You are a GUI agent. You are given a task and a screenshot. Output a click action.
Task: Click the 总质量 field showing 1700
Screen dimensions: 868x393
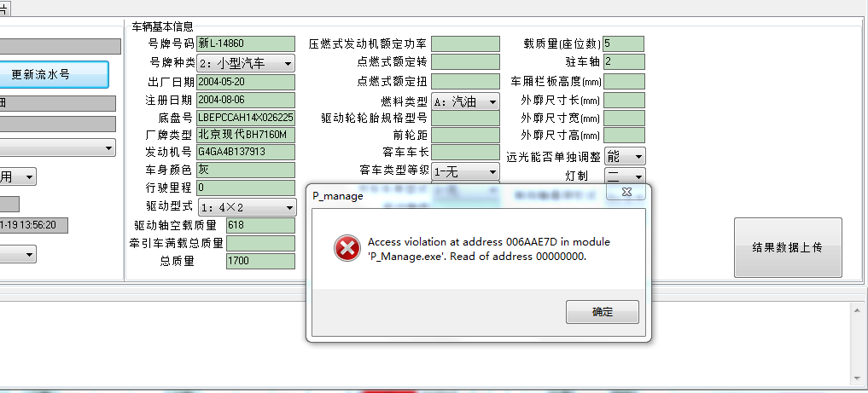(260, 261)
